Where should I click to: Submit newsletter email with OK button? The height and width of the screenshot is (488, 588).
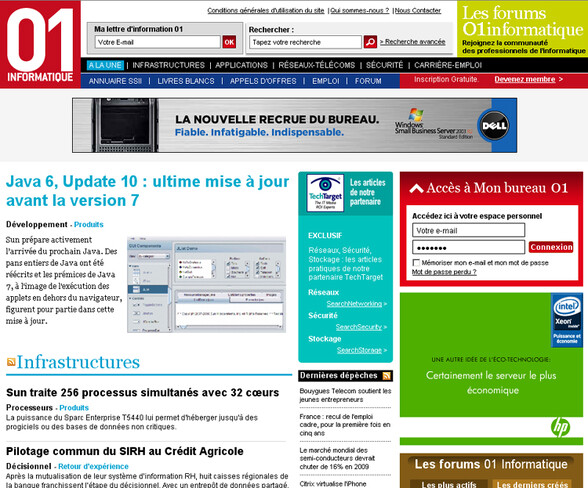[x=229, y=42]
